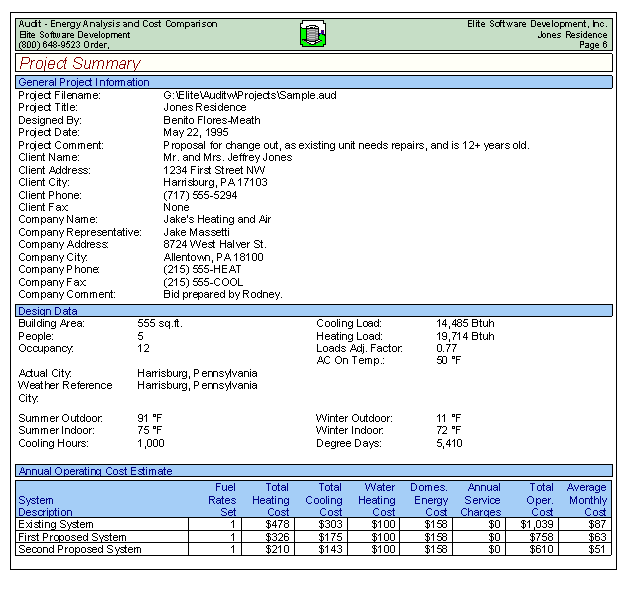The width and height of the screenshot is (625, 589).
Task: Click the Project Summary title
Action: coord(80,64)
